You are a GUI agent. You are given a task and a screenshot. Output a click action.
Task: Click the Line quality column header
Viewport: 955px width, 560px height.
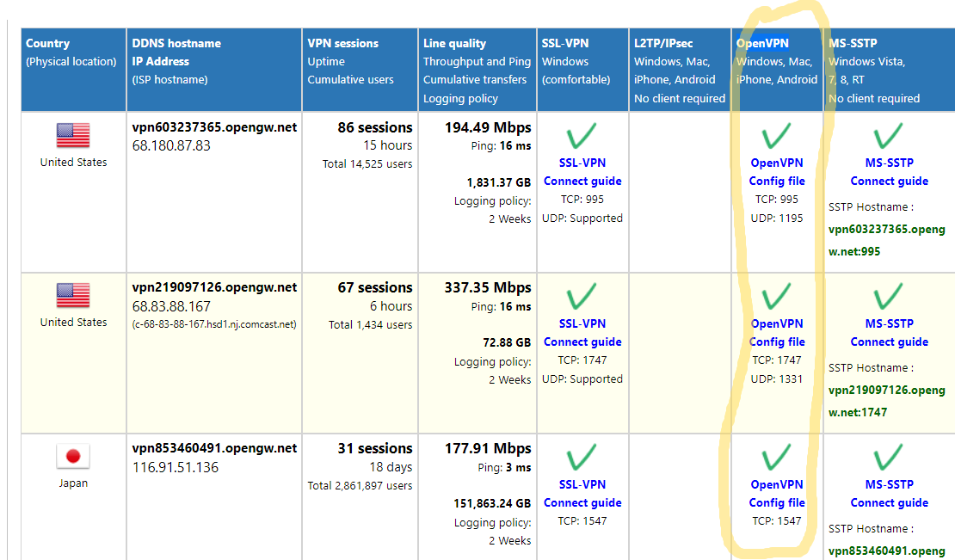tap(454, 43)
